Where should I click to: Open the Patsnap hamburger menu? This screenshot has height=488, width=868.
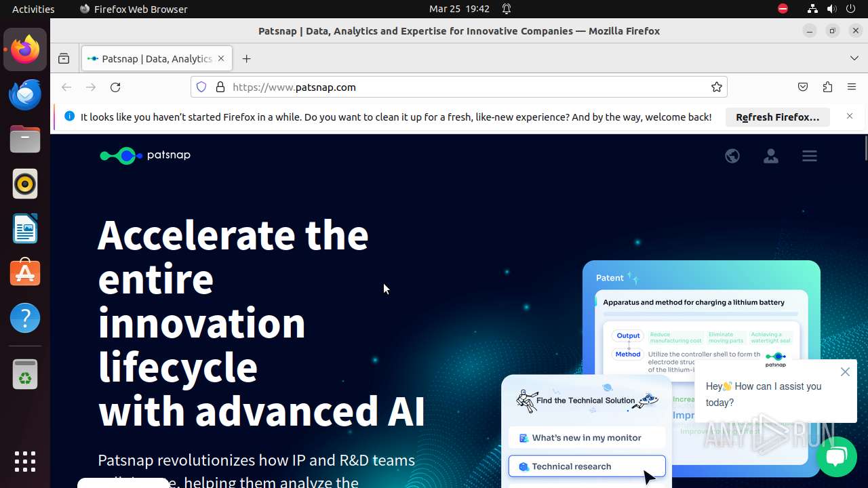[809, 156]
